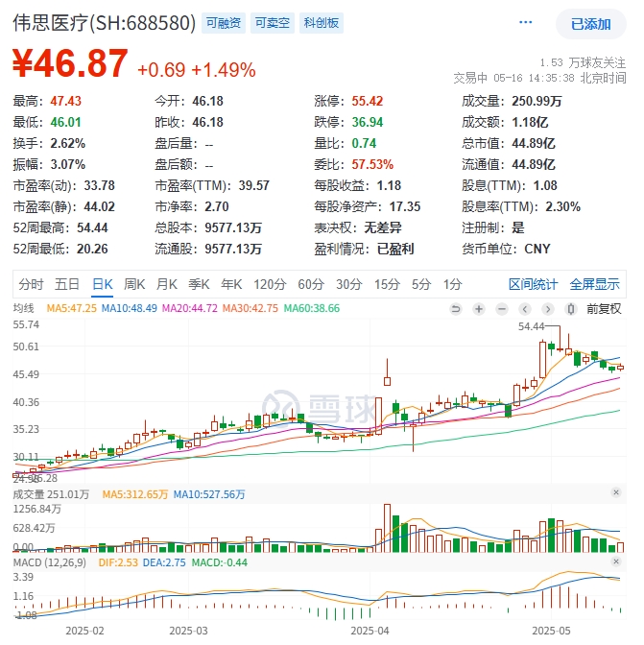The height and width of the screenshot is (645, 644).
Task: Click the 2025-05 date axis label
Action: coord(551,631)
